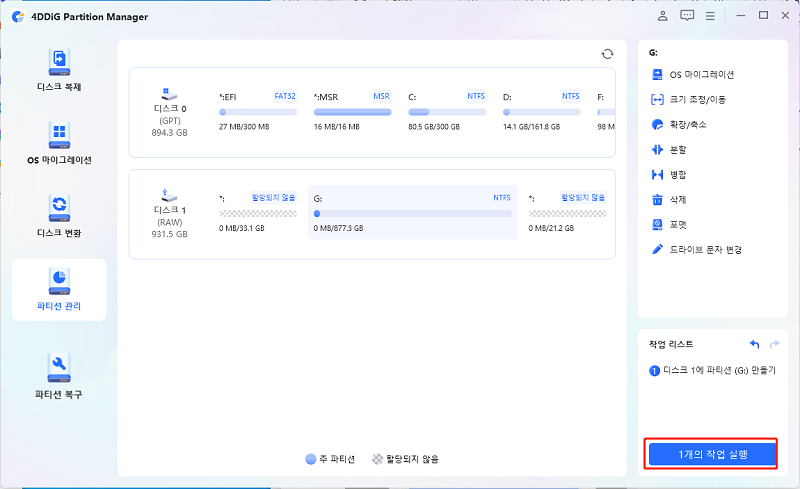Image resolution: width=800 pixels, height=489 pixels.
Task: Select 파티션 관리 in the sidebar
Action: pos(59,289)
